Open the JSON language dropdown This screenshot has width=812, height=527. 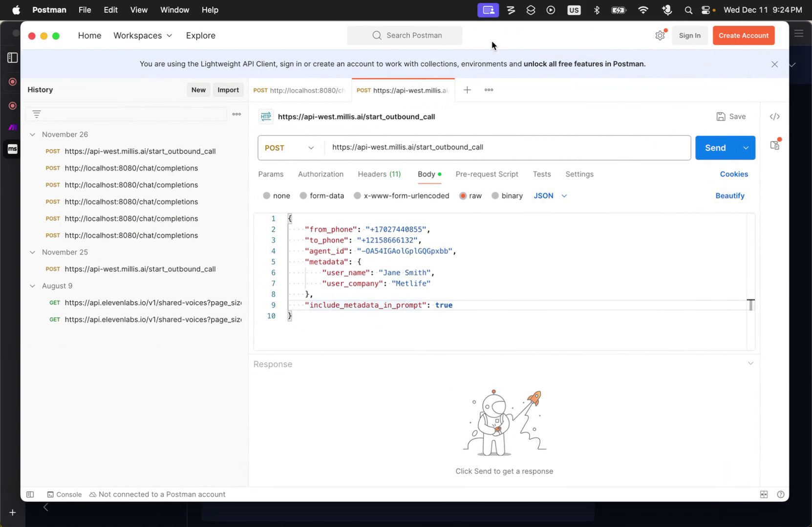(549, 196)
